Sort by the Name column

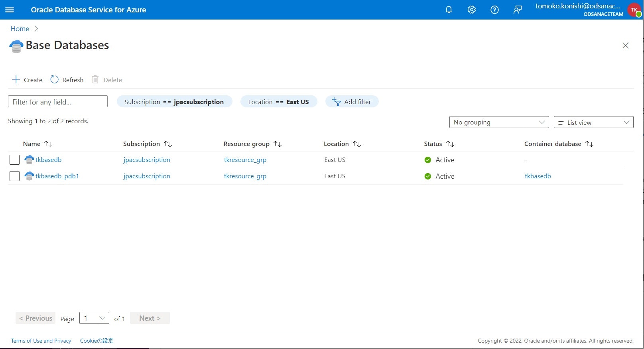[37, 144]
